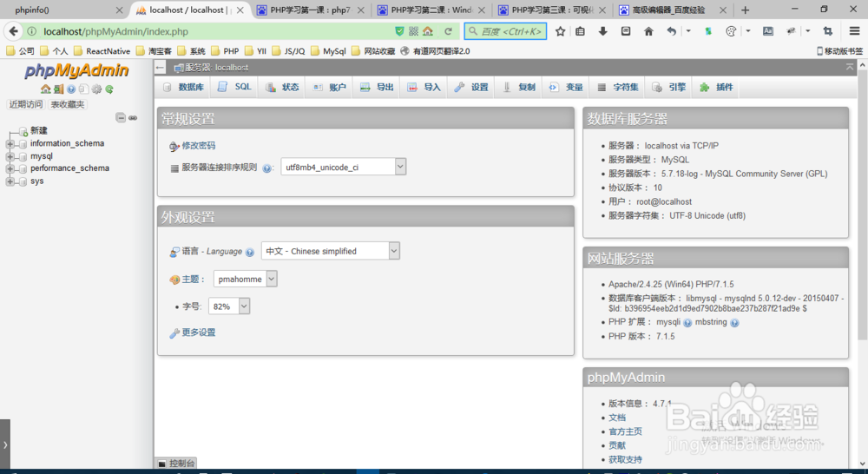The image size is (868, 474).
Task: Switch to the phpinfo() browser tab
Action: tap(64, 10)
